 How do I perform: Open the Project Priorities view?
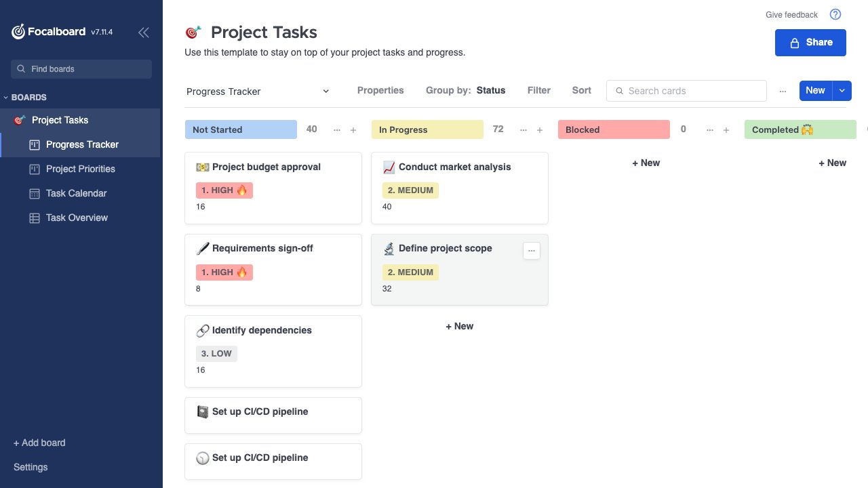pos(80,169)
